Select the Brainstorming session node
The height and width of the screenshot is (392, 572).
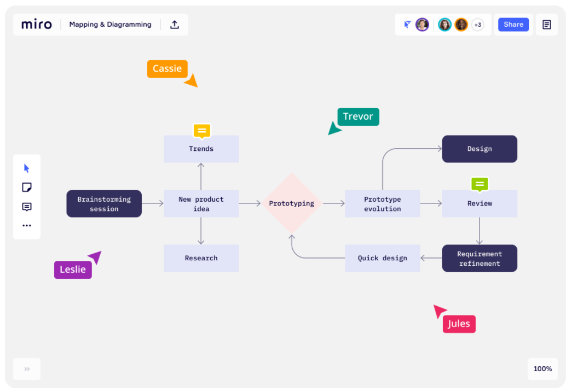click(104, 203)
